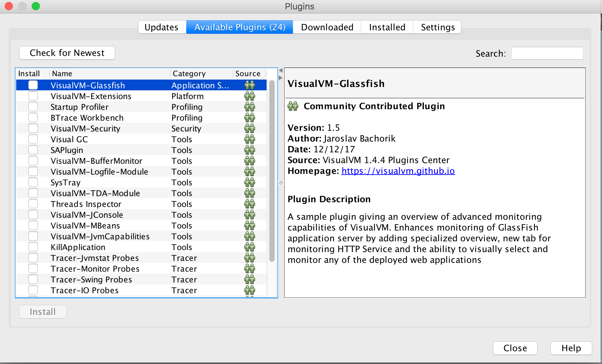602x364 pixels.
Task: Click the source icon for VisualVM-Extensions row
Action: pos(250,96)
